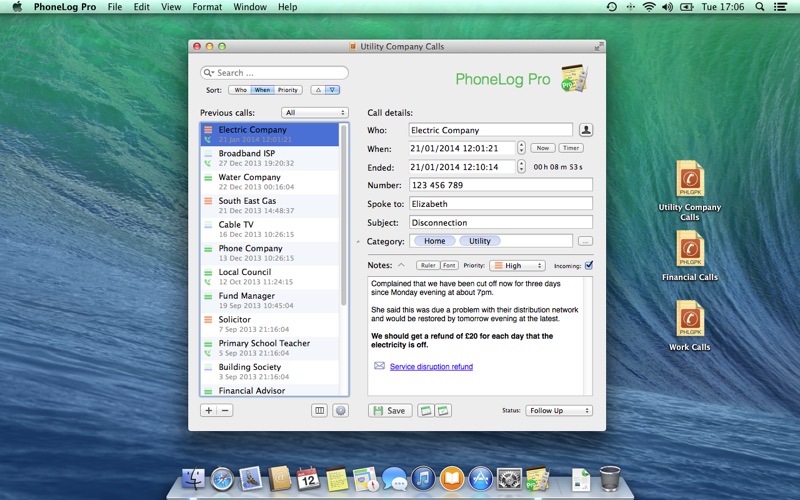
Task: Click the Search field
Action: click(x=274, y=72)
